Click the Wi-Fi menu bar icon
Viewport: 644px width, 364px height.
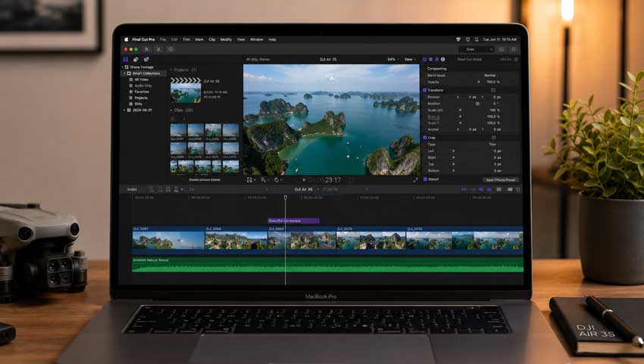tap(458, 39)
